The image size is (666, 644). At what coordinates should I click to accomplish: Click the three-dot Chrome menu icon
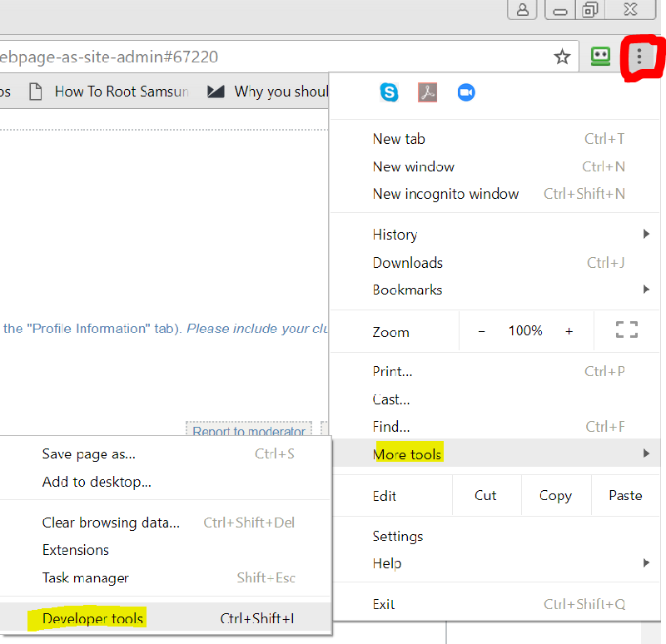(x=639, y=57)
